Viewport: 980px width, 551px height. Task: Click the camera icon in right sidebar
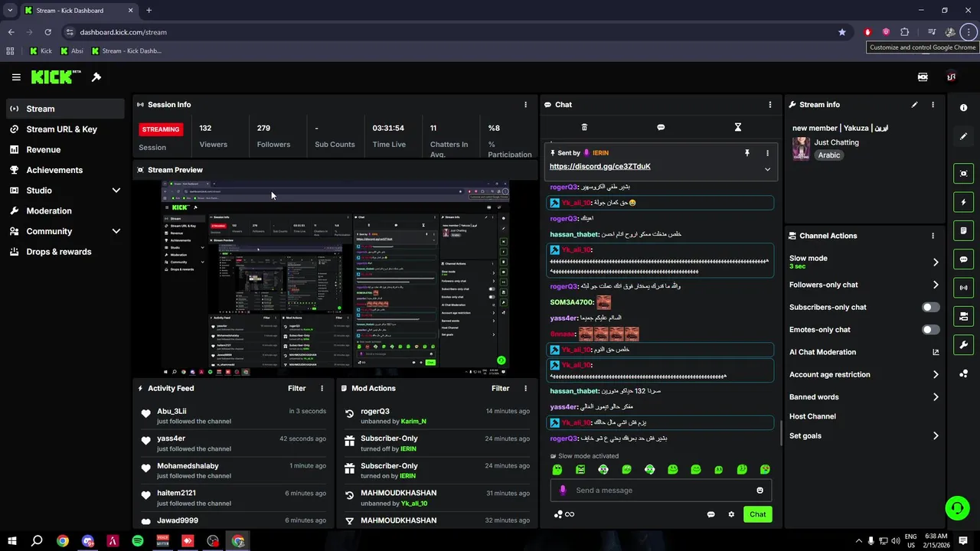(963, 316)
